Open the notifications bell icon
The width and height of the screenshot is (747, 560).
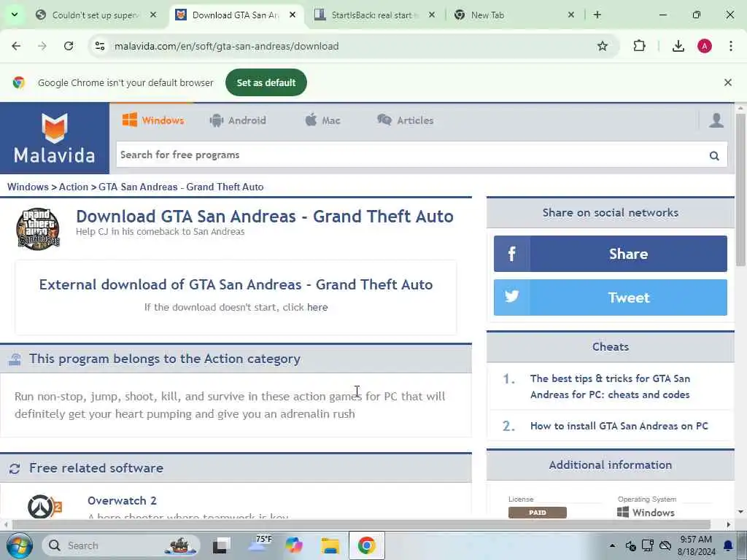point(728,545)
